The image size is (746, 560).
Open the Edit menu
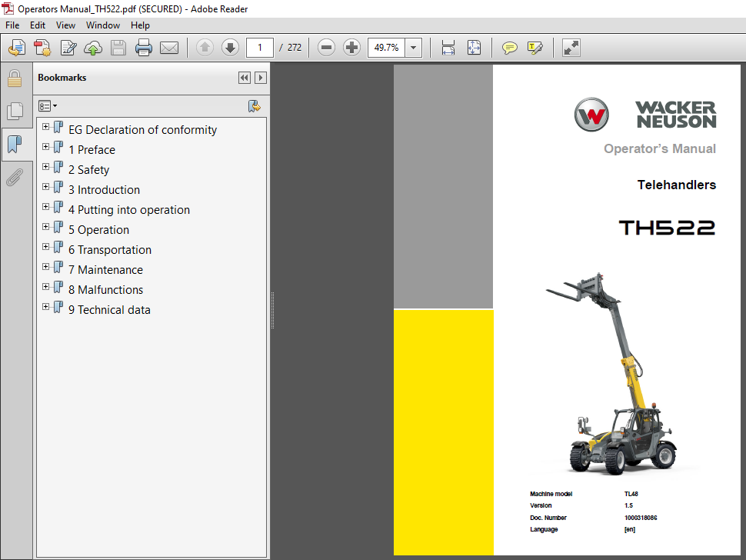[x=38, y=25]
